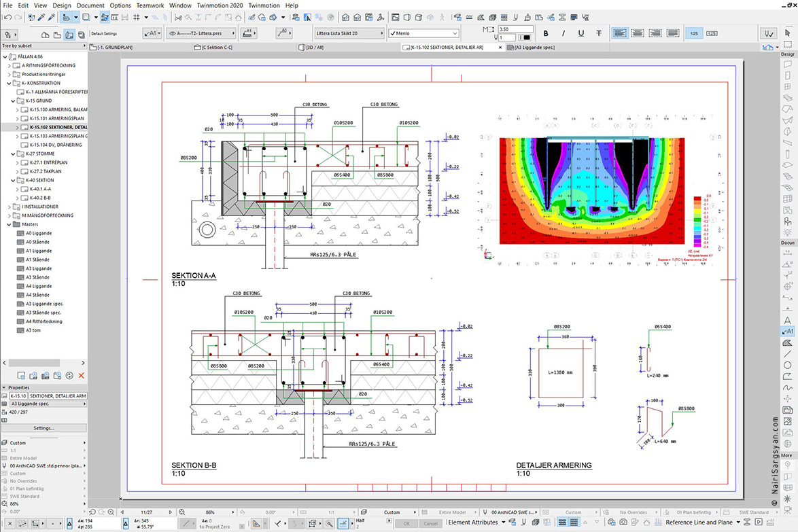Select the fourth text frame alignment option

click(673, 33)
